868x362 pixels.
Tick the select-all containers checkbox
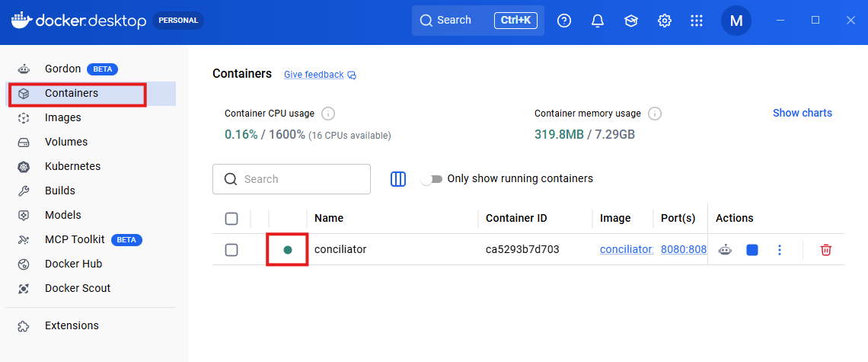[x=231, y=219]
